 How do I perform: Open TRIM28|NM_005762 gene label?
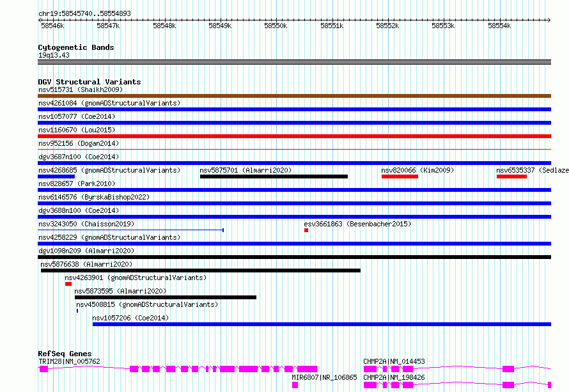(x=69, y=361)
